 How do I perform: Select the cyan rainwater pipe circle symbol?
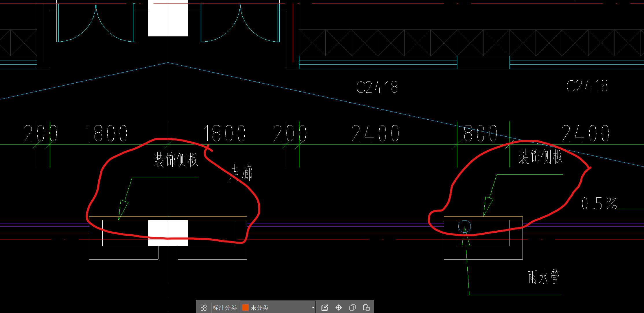coord(464,226)
